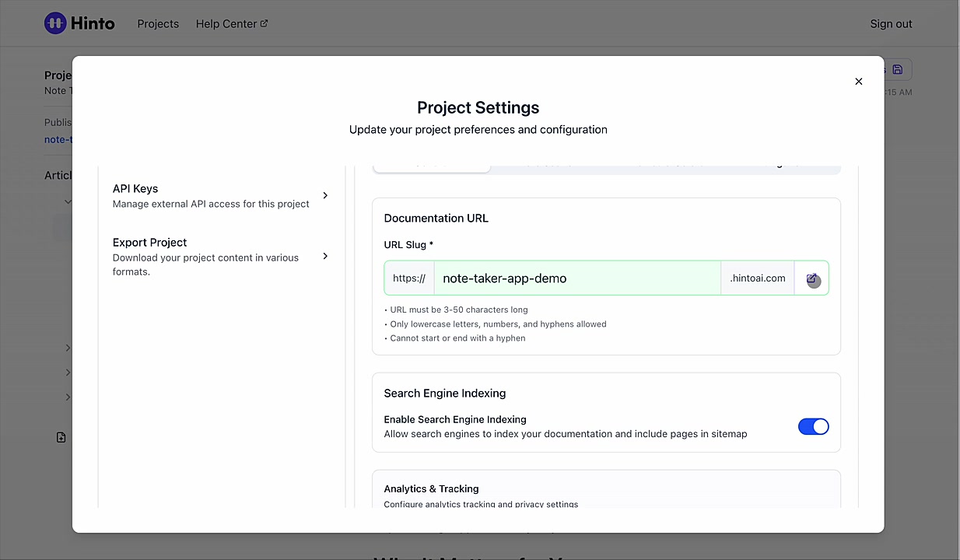
Task: Open slug edit icon beside .hintoai.com
Action: 812,278
